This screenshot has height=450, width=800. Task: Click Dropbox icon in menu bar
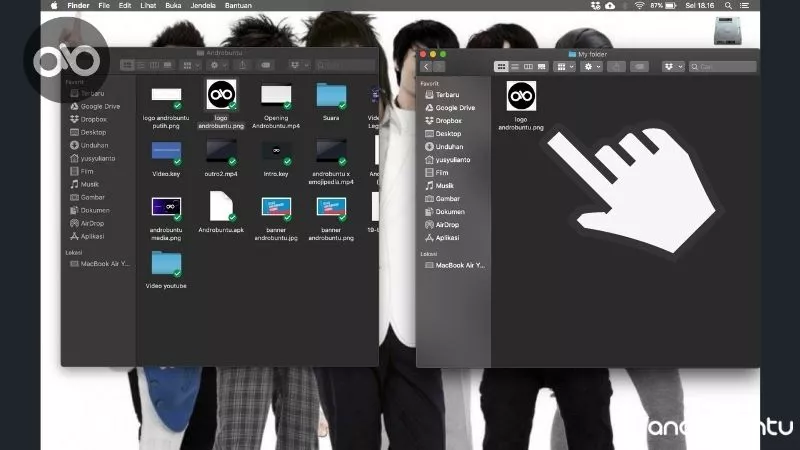tap(595, 6)
